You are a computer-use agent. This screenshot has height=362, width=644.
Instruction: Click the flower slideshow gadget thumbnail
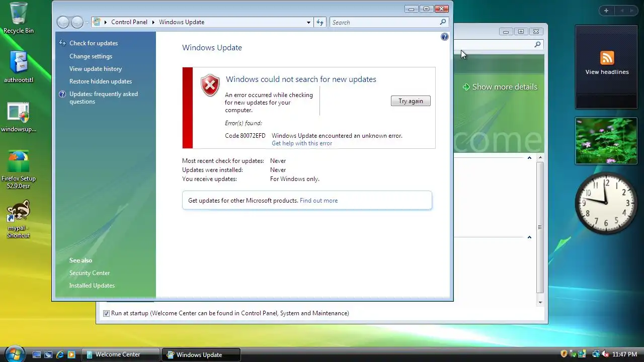coord(606,141)
